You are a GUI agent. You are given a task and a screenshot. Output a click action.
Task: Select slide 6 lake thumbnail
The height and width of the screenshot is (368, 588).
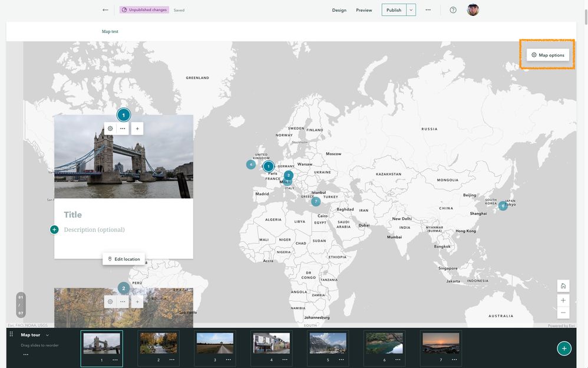(384, 343)
